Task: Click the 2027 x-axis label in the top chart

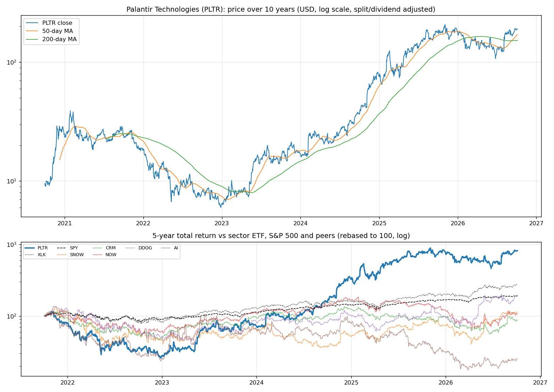Action: coord(536,223)
